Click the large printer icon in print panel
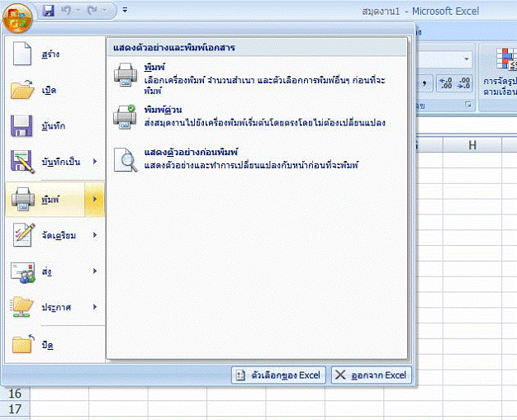Viewport: 517px width, 420px height. 126,74
